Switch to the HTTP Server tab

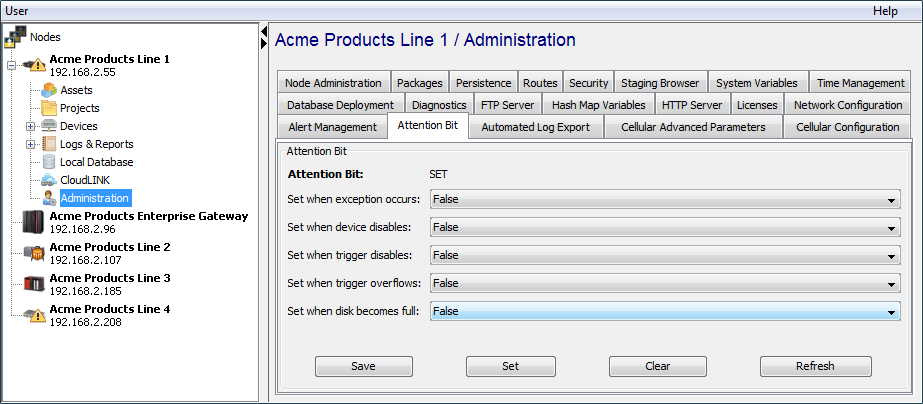click(692, 105)
